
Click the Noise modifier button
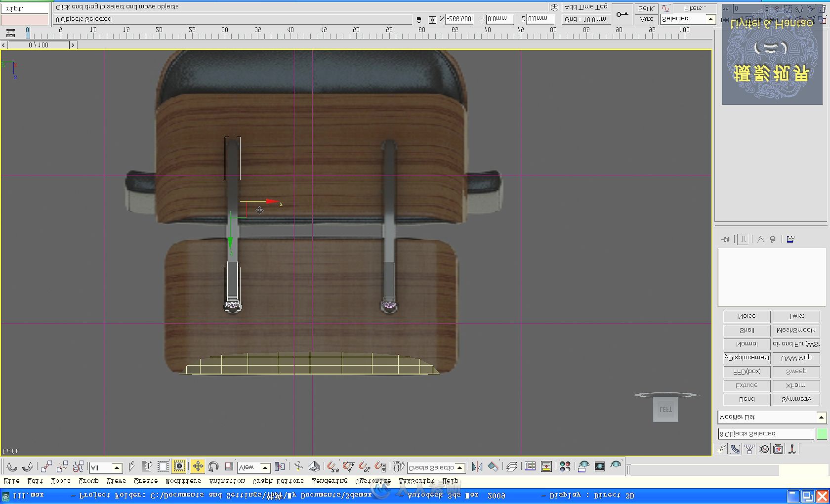click(x=747, y=316)
